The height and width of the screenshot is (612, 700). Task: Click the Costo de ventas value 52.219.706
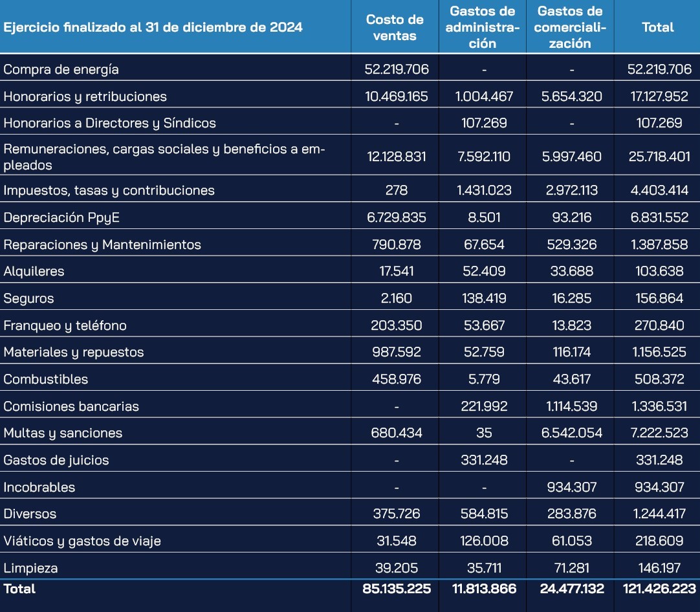point(397,69)
